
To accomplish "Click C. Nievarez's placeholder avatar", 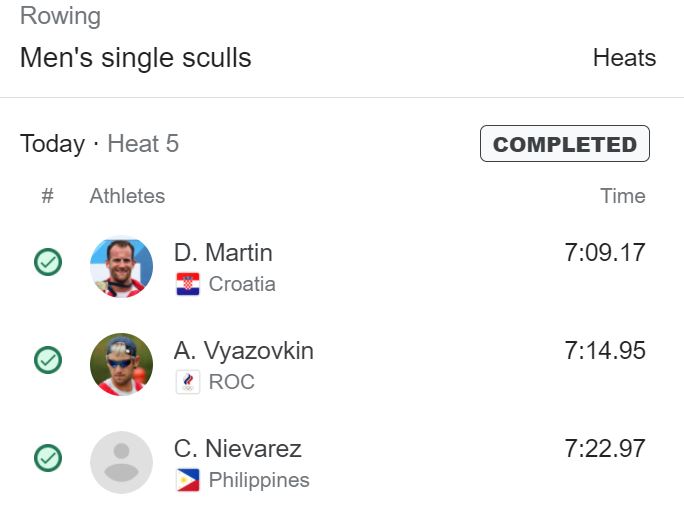I will point(121,462).
